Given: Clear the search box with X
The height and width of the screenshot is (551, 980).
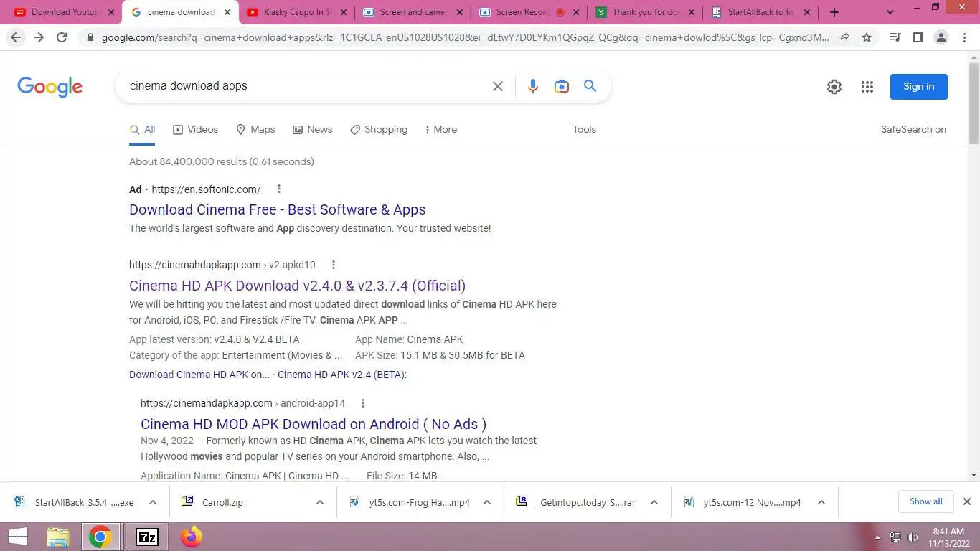Looking at the screenshot, I should click(497, 86).
